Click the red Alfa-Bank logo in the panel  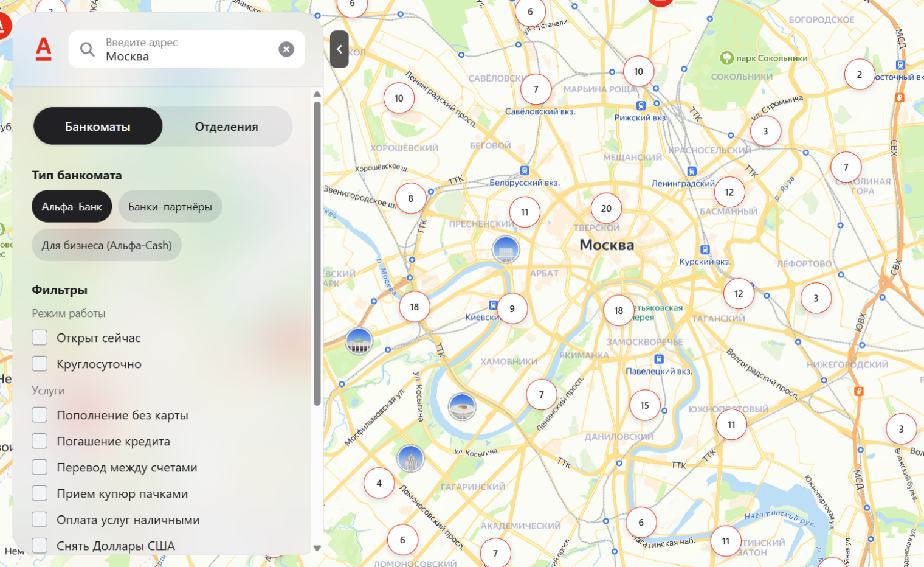(44, 49)
